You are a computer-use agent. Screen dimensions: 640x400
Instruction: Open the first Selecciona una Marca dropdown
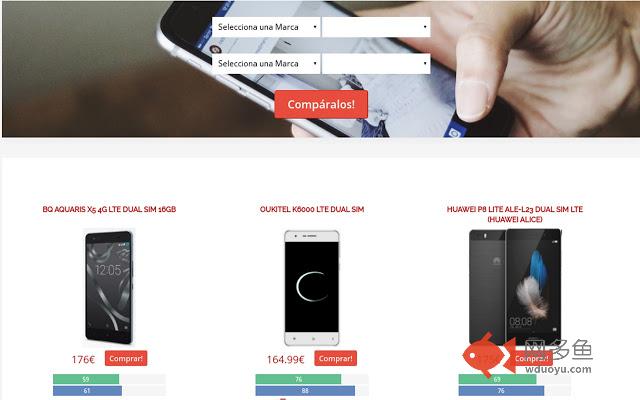266,27
